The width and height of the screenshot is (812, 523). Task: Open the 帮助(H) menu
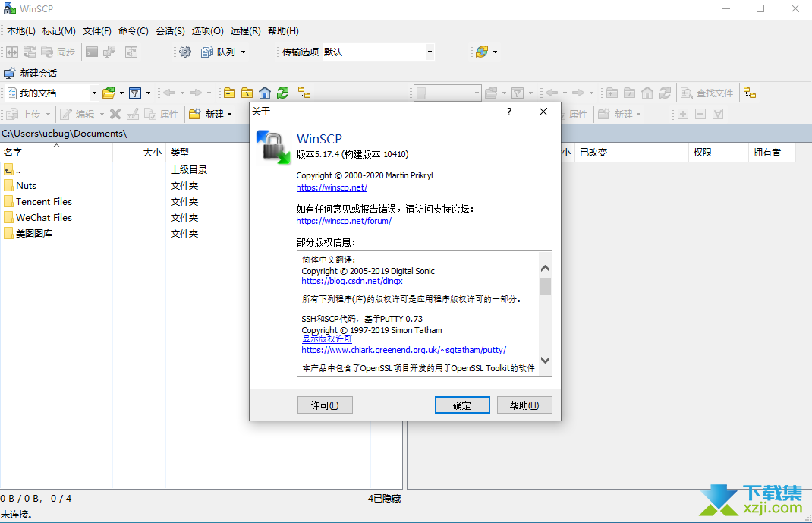pyautogui.click(x=283, y=31)
